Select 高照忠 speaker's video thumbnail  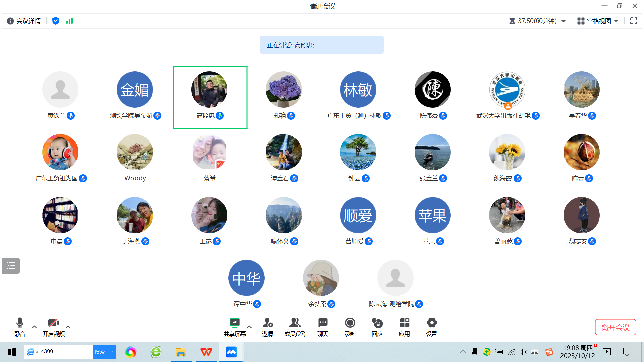point(209,90)
